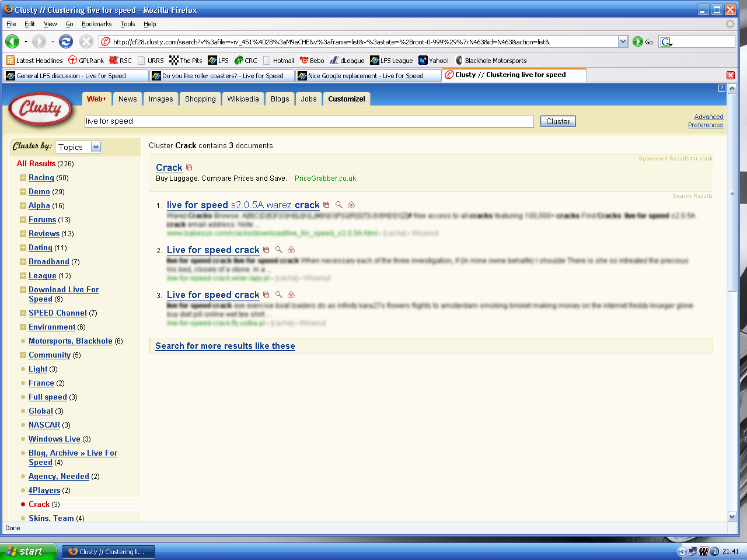This screenshot has width=747, height=560.
Task: Switch to General LFS discussion browser tab
Action: pyautogui.click(x=76, y=76)
